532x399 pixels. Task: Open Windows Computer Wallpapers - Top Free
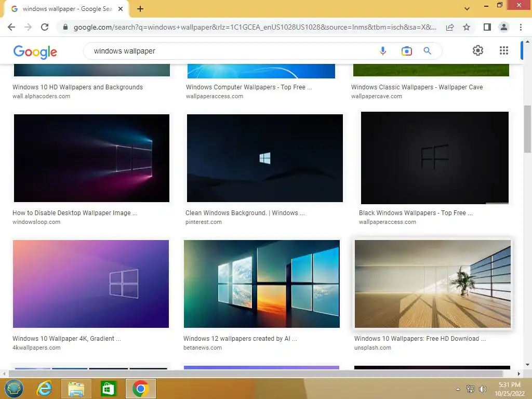click(249, 87)
